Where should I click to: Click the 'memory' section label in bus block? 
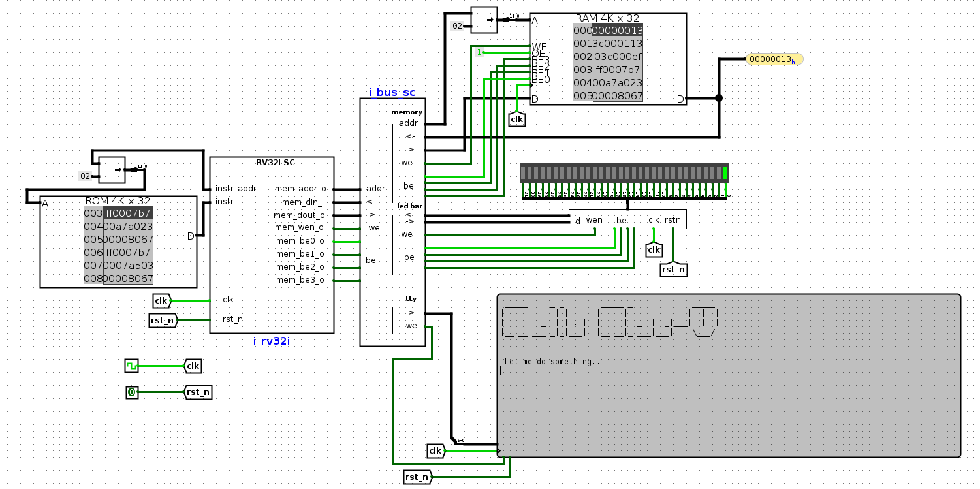point(407,112)
